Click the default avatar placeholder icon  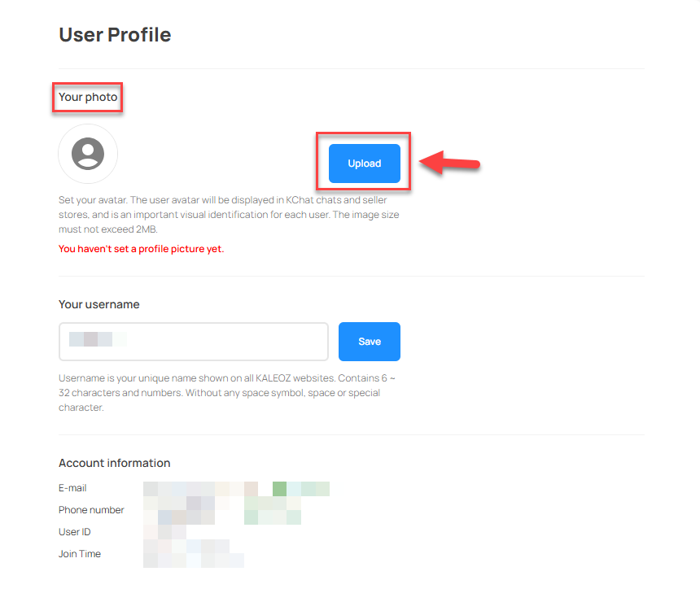click(88, 154)
